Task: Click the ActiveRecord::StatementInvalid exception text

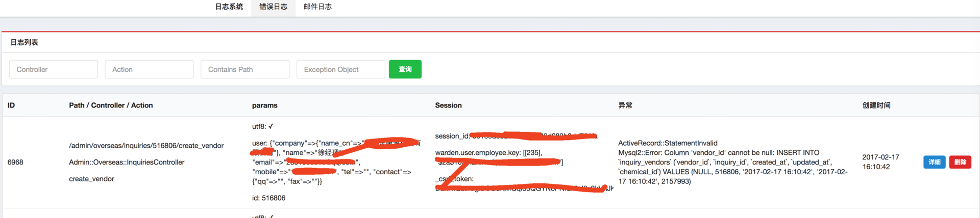Action: [x=668, y=143]
